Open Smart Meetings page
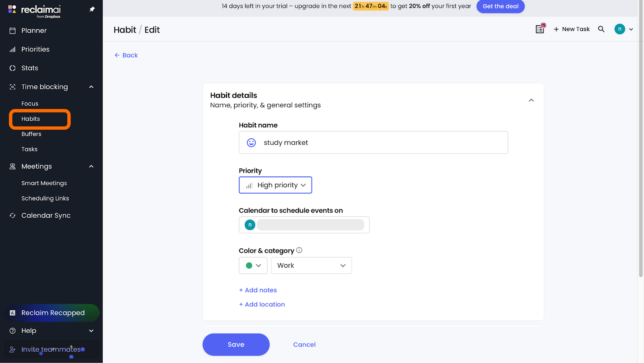This screenshot has width=644, height=363. 44,183
